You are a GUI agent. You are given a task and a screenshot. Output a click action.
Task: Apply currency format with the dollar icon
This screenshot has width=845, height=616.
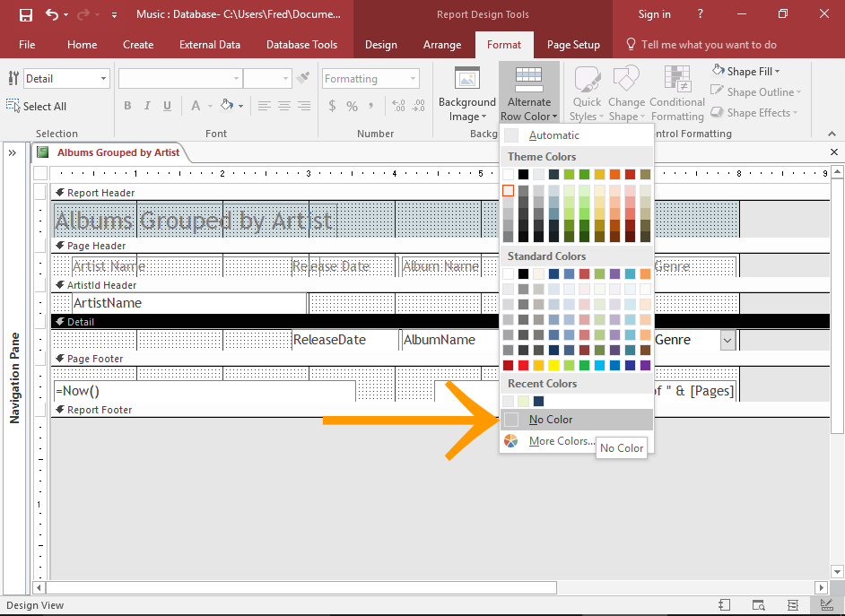coord(332,105)
